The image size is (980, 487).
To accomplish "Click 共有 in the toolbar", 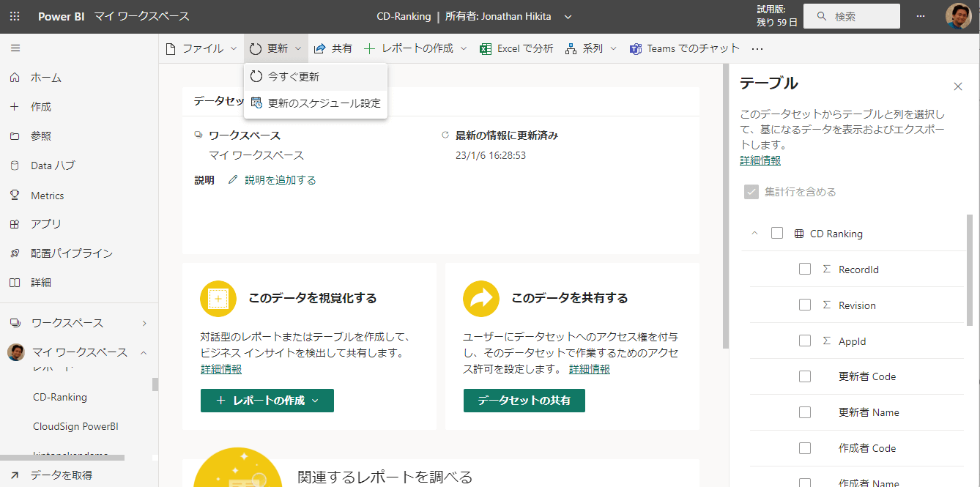I will click(333, 48).
